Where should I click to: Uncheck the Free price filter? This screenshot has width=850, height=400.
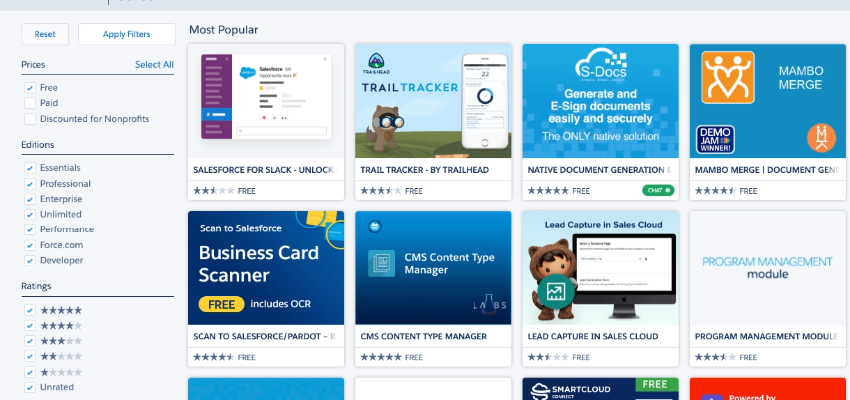pyautogui.click(x=30, y=87)
